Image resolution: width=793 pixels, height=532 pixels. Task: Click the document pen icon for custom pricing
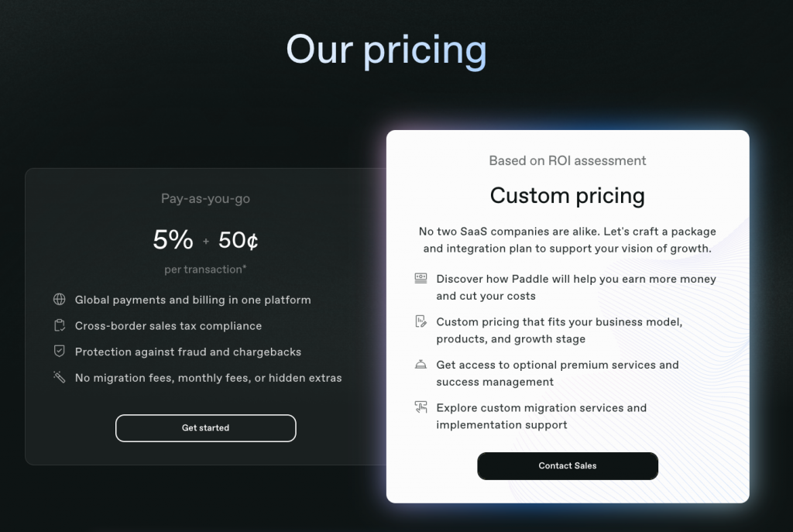[421, 321]
